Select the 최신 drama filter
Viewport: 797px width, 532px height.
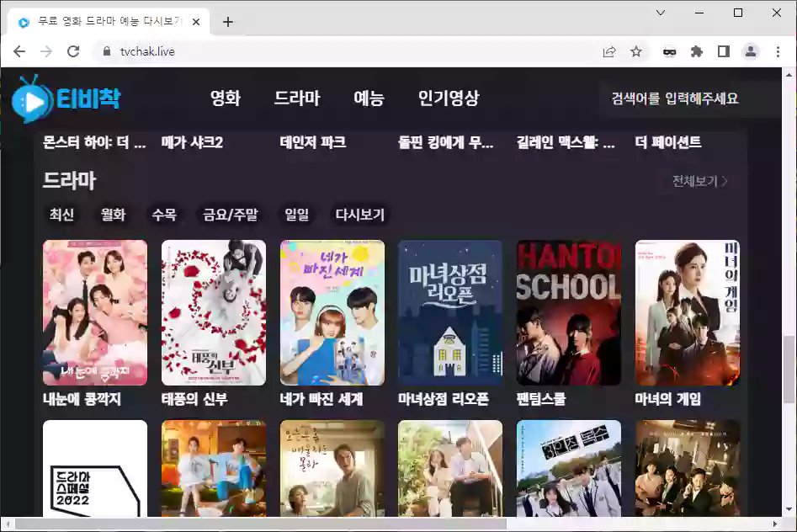pyautogui.click(x=61, y=215)
